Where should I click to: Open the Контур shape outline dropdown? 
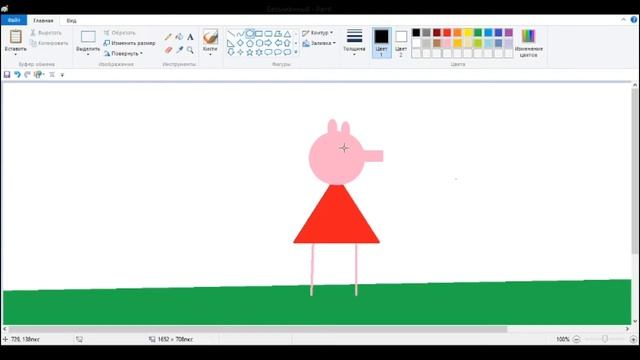[318, 33]
